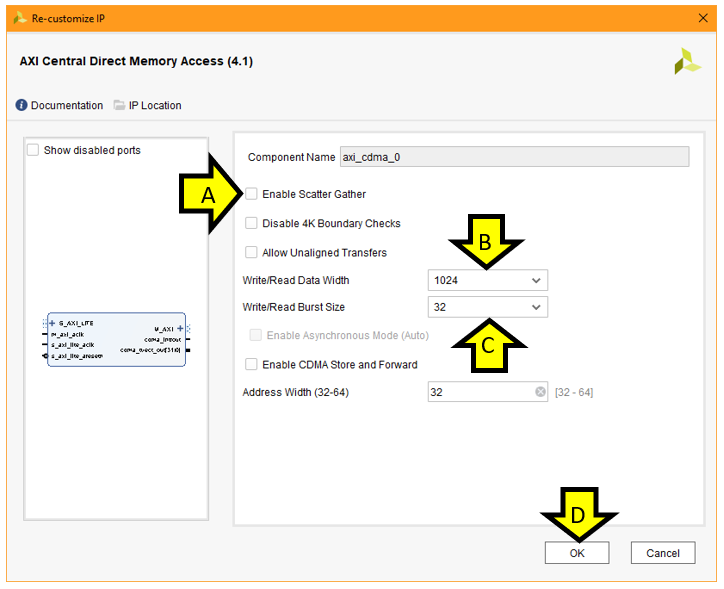Image resolution: width=724 pixels, height=589 pixels.
Task: Clear the Address Width field with the x icon
Action: click(x=540, y=392)
